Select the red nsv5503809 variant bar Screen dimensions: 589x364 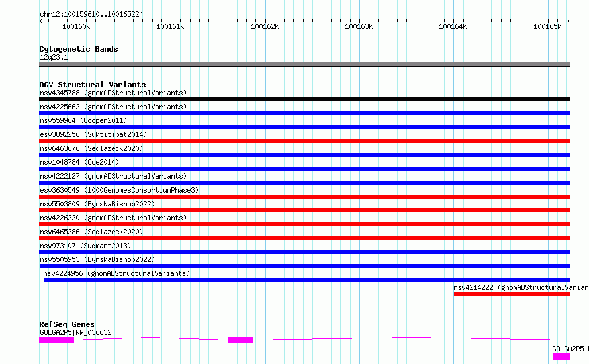[304, 210]
